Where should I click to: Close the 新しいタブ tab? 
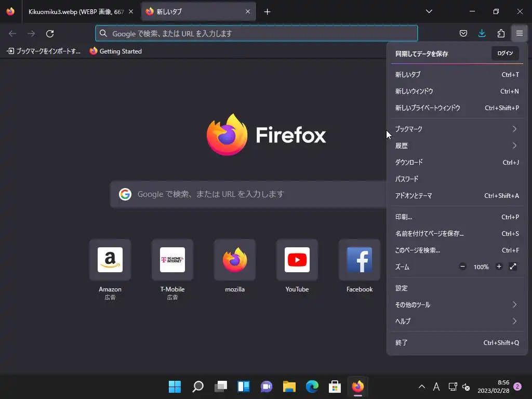click(x=248, y=11)
